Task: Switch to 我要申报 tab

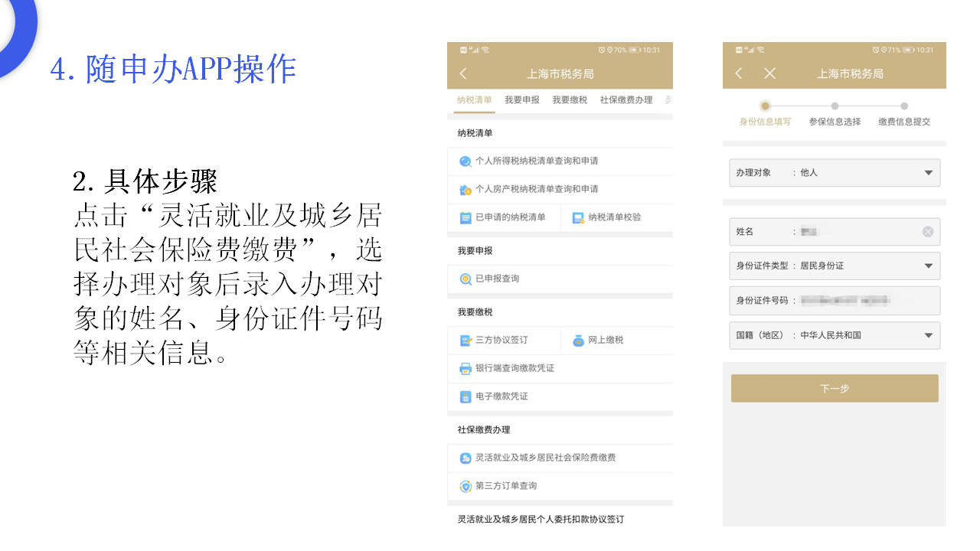Action: (522, 100)
